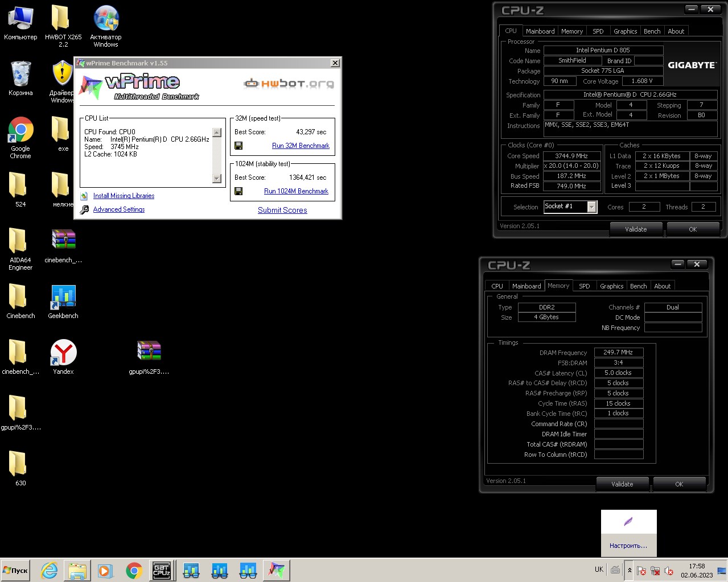Open the Пуск start button

[15, 570]
